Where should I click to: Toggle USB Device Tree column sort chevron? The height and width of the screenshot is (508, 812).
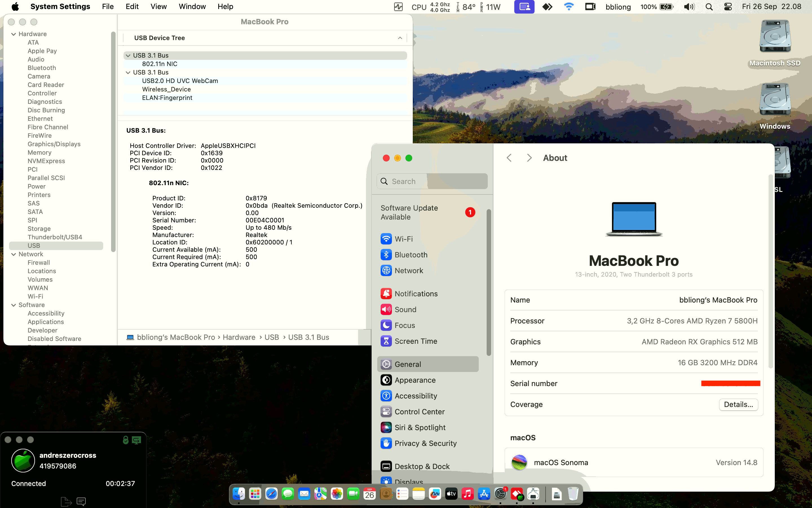[400, 38]
